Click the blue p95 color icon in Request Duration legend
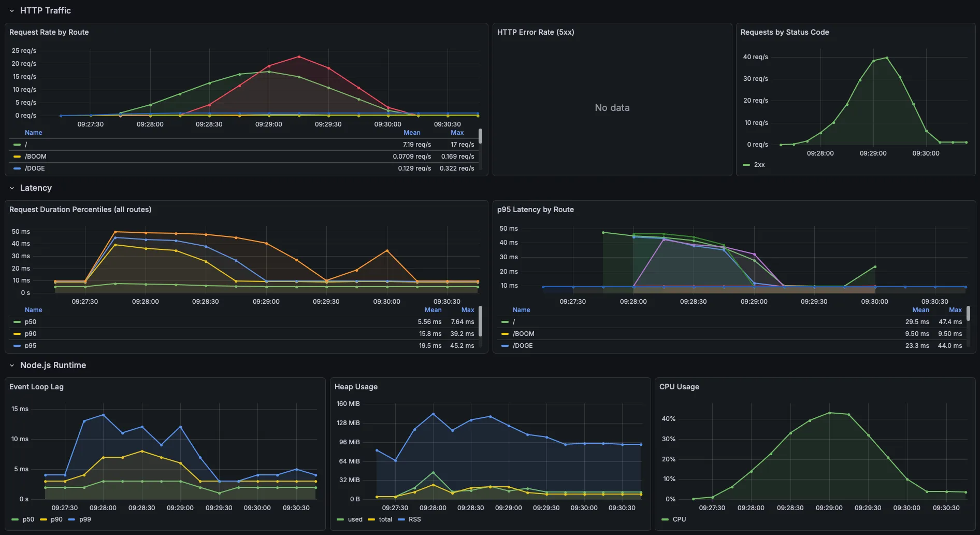 pos(17,346)
